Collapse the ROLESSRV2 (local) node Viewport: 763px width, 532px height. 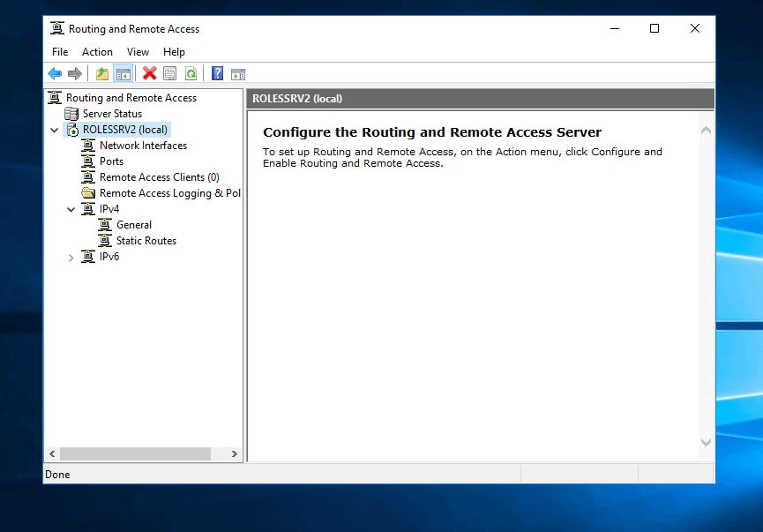coord(55,129)
